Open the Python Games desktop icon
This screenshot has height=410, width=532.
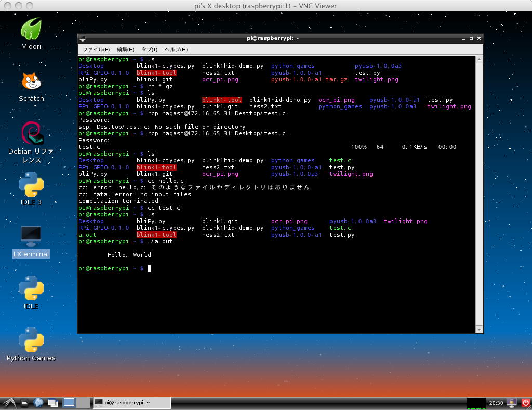pos(31,345)
